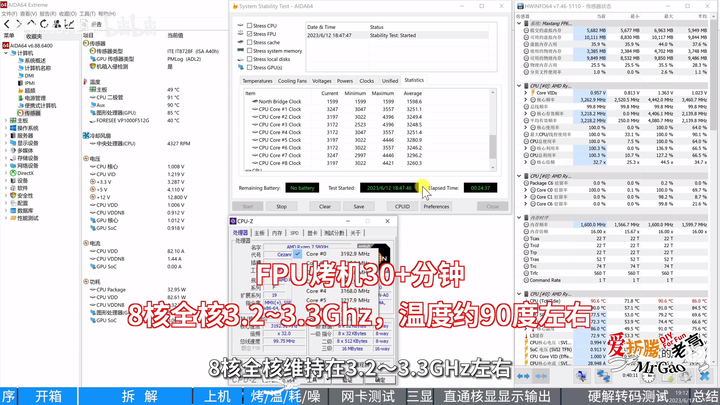
Task: Collapse the 内存时序 section in HWiNFO
Action: 519,218
